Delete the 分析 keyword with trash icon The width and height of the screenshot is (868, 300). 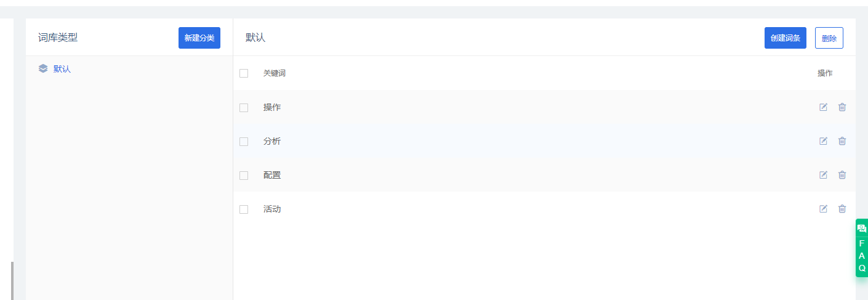(x=842, y=141)
